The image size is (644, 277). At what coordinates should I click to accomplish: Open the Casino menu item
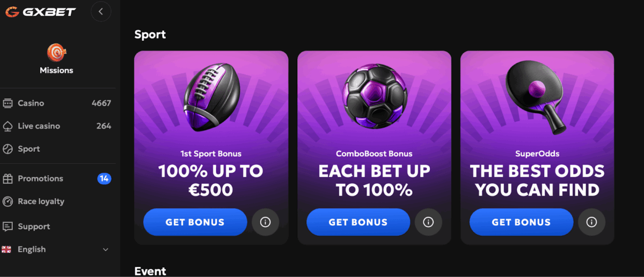pyautogui.click(x=31, y=103)
